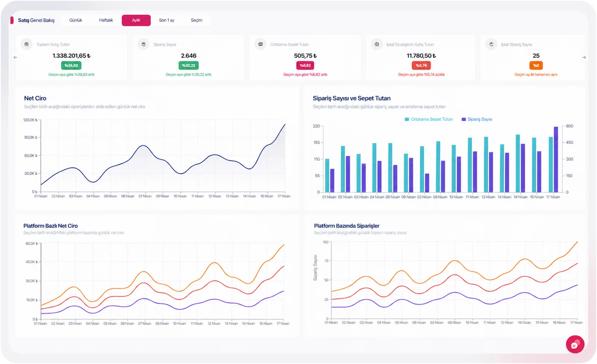
Task: Select the Son 1 ay tab
Action: (x=166, y=20)
